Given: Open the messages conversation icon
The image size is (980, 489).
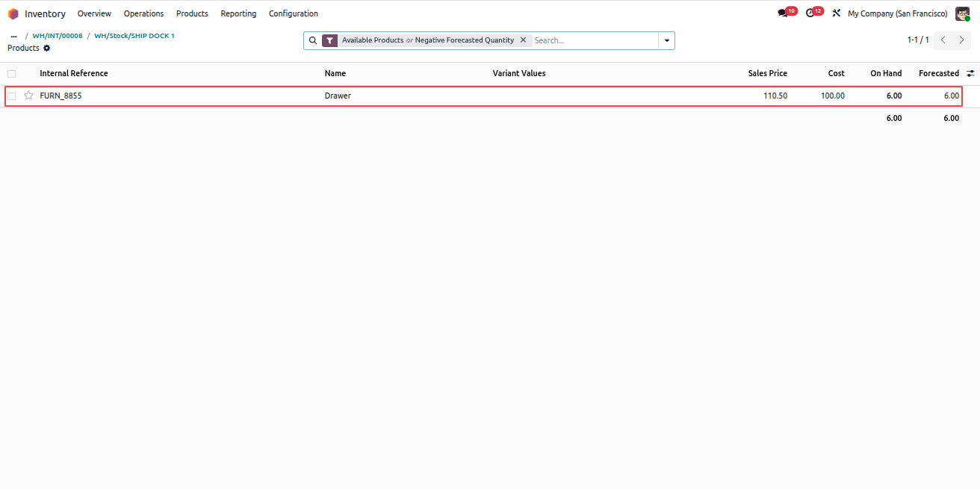Looking at the screenshot, I should coord(783,13).
